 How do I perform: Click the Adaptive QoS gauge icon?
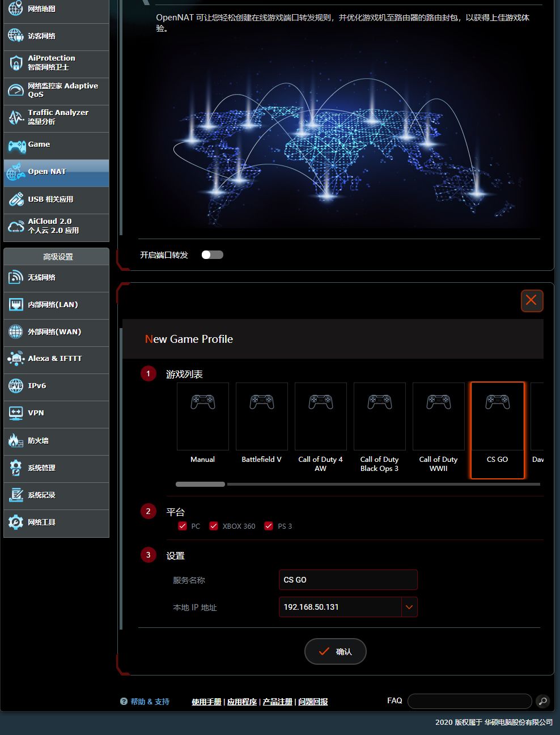16,90
